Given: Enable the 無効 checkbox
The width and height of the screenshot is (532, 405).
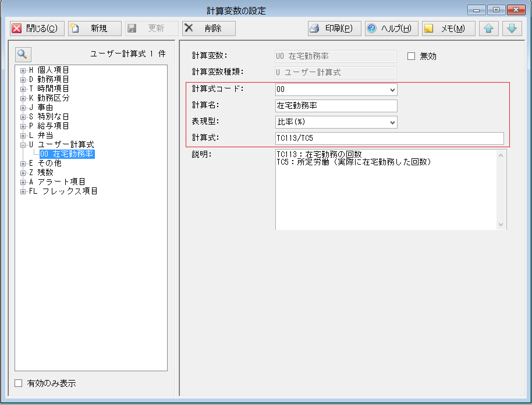Looking at the screenshot, I should click(x=412, y=56).
